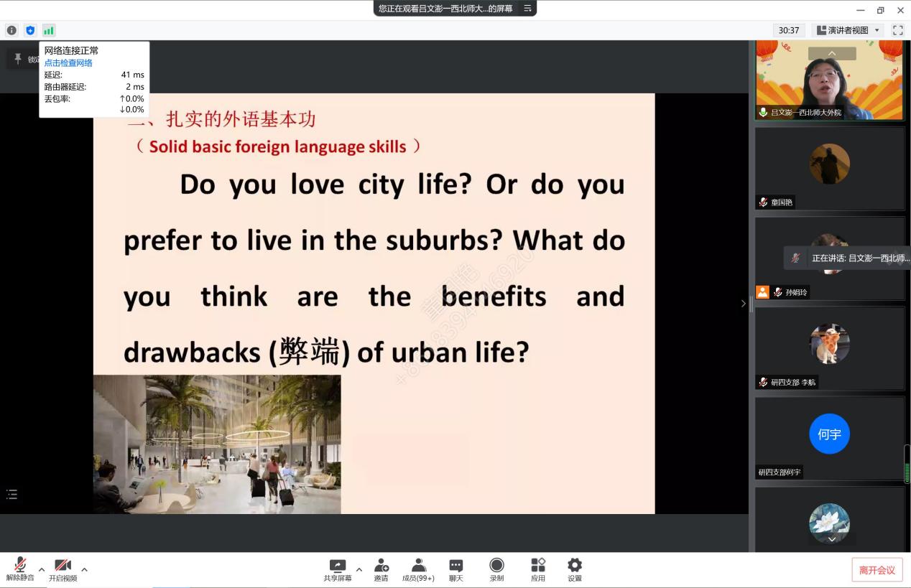Open the chat panel
This screenshot has height=588, width=911.
455,569
